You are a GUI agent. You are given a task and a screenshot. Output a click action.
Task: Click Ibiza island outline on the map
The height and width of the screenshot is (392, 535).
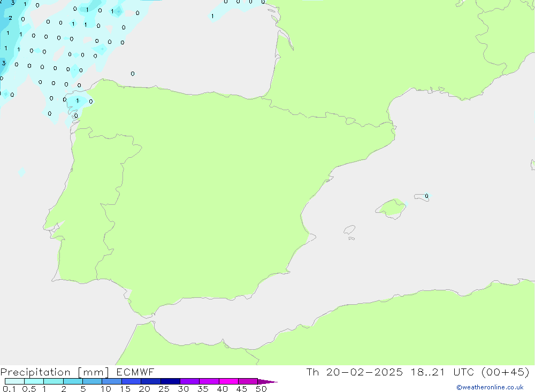coord(349,229)
